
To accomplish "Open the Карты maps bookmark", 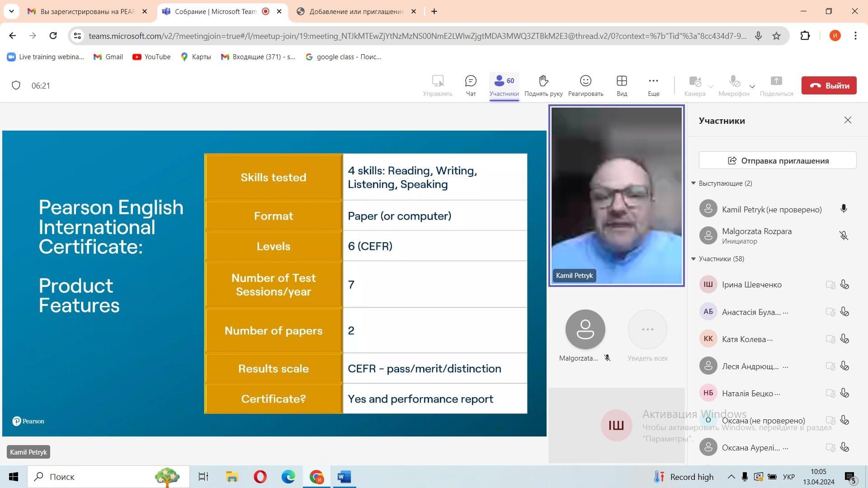I will click(x=196, y=57).
